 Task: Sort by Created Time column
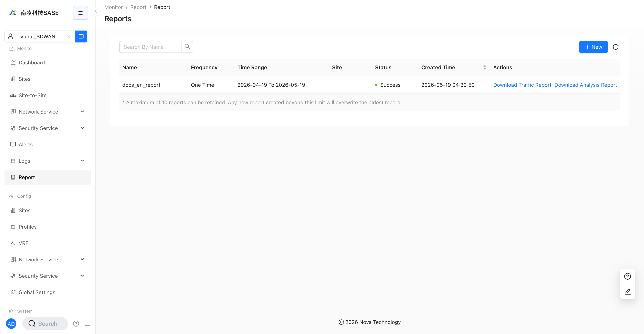[x=485, y=67]
